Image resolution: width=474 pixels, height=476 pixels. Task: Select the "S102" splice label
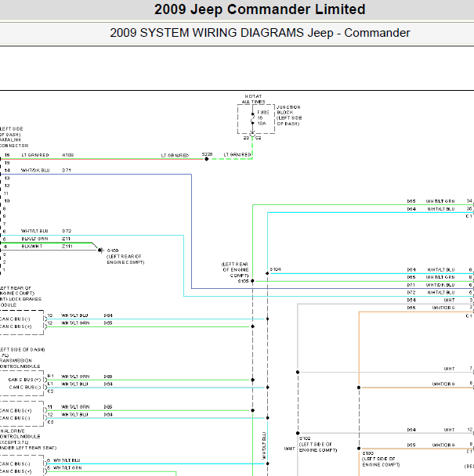coord(305,438)
